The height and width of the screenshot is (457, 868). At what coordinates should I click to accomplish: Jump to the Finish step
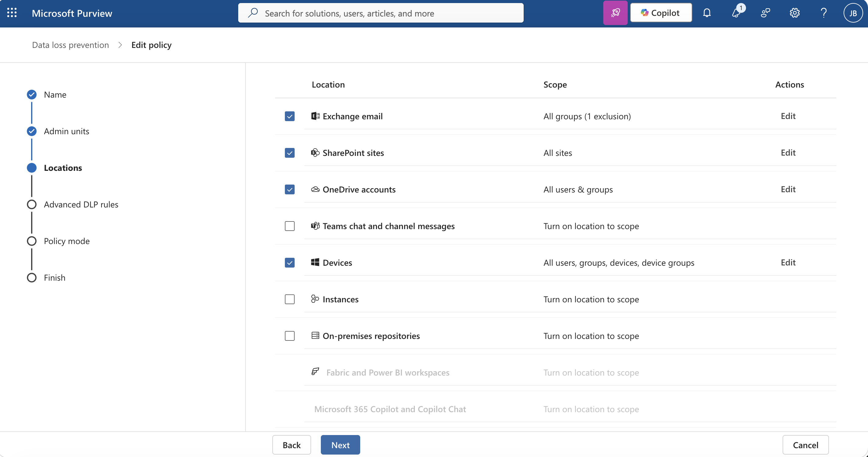coord(55,278)
